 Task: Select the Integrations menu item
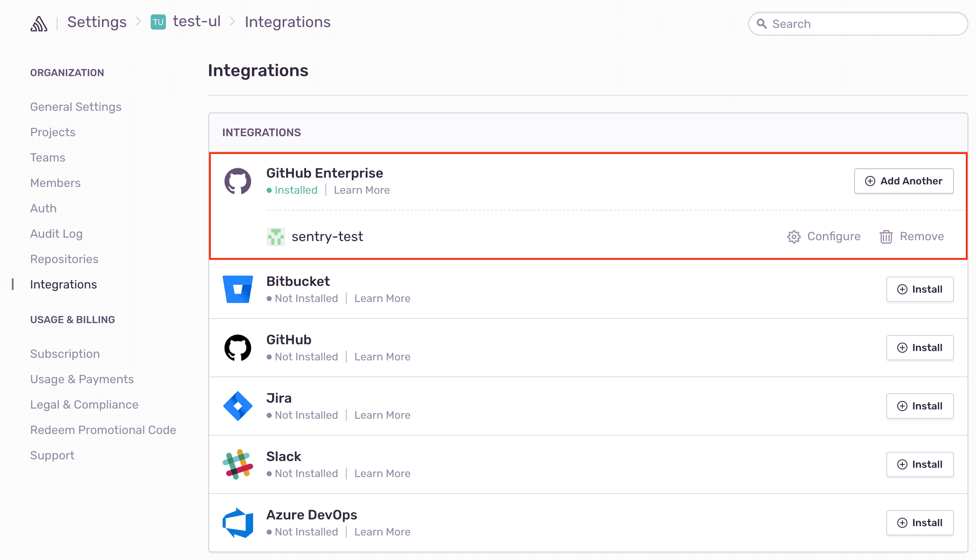63,284
